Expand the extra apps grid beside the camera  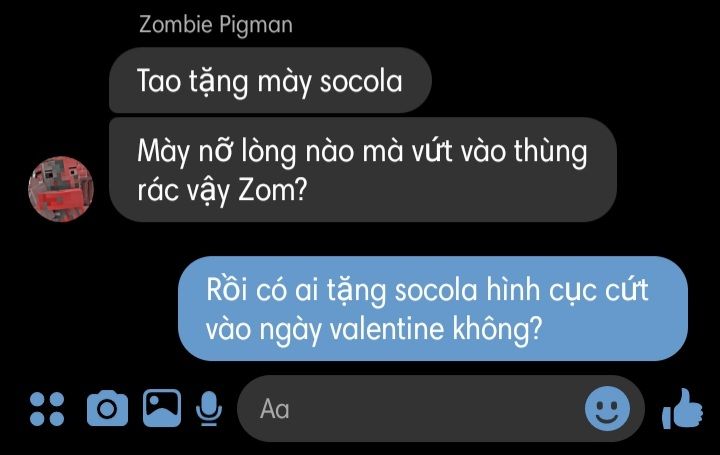[x=47, y=409]
